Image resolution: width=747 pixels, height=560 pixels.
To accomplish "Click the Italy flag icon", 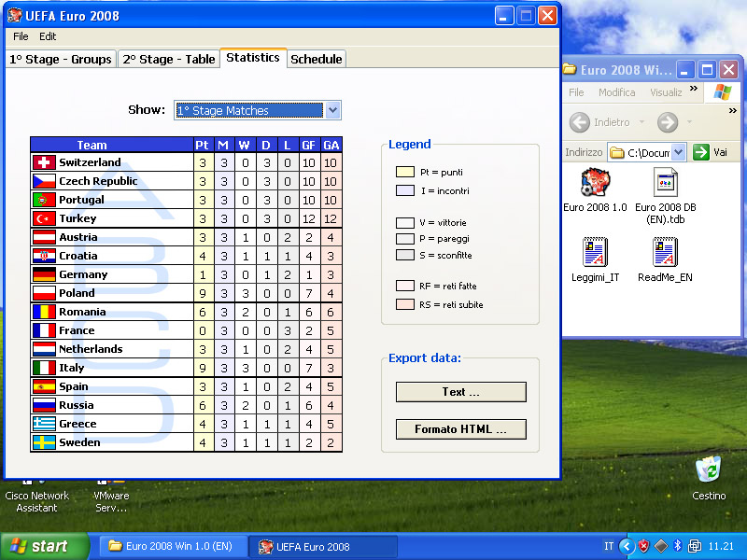I will pyautogui.click(x=44, y=368).
